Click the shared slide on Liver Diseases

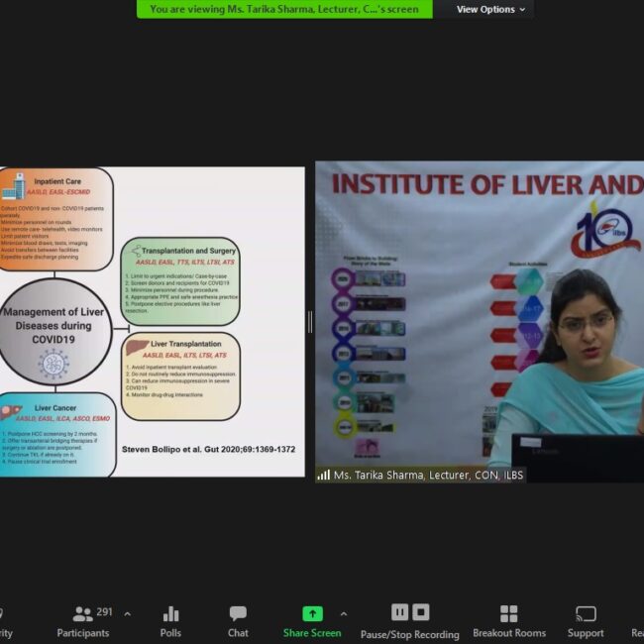click(152, 322)
